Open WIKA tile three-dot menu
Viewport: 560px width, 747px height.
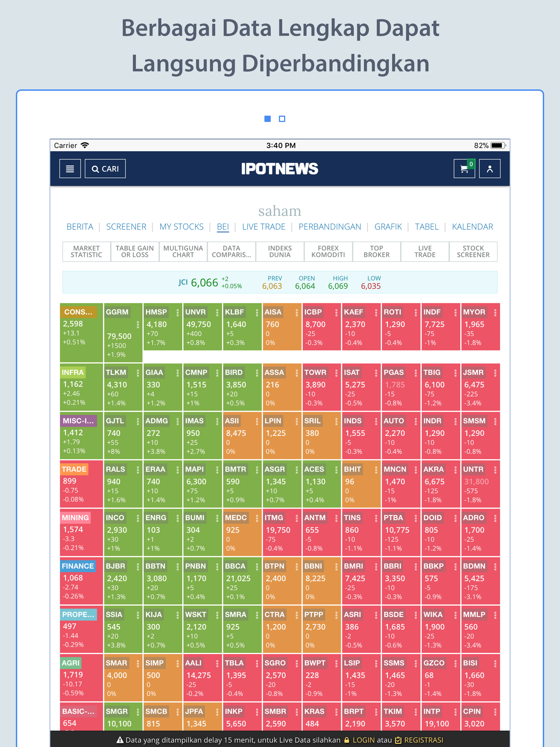point(455,615)
